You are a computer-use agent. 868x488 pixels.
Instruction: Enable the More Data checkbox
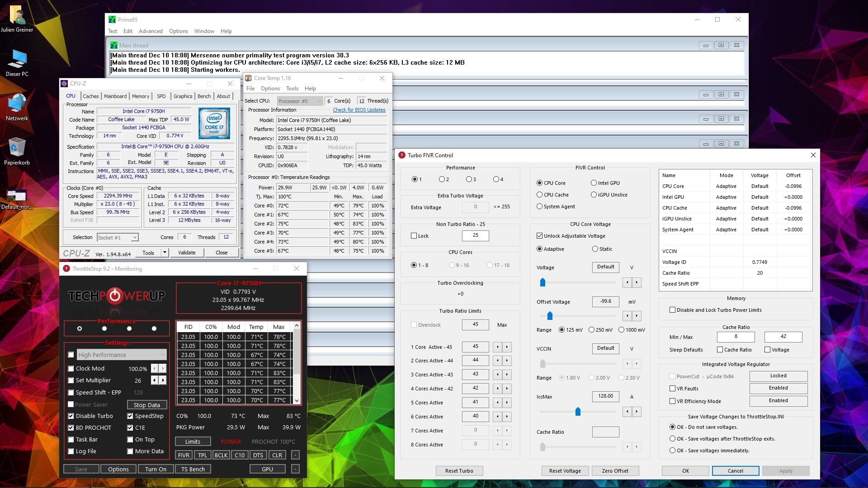[130, 451]
